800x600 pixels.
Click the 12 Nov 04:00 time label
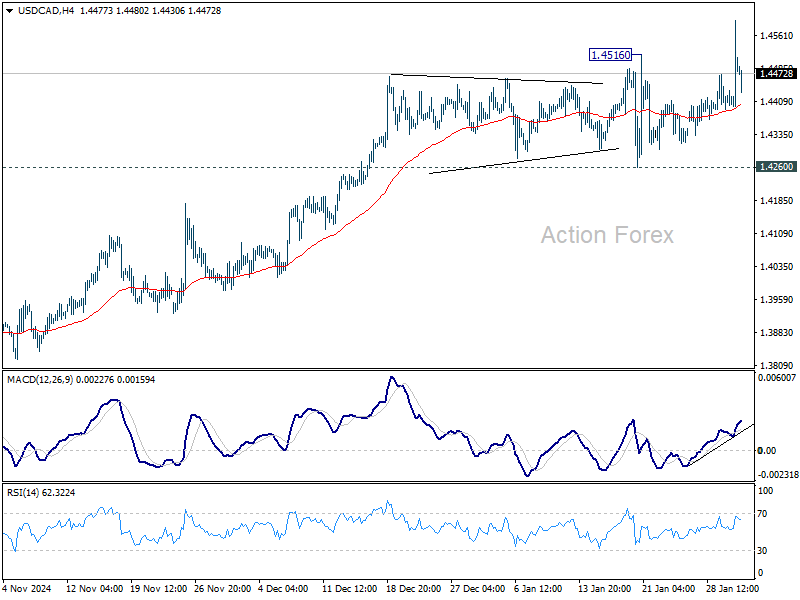point(94,588)
